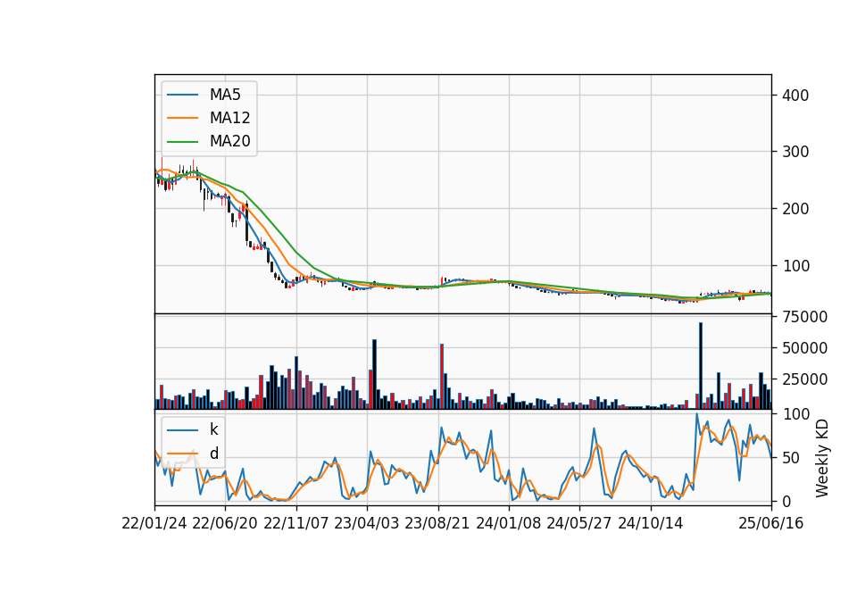Click the MA5 legend label

[x=225, y=95]
